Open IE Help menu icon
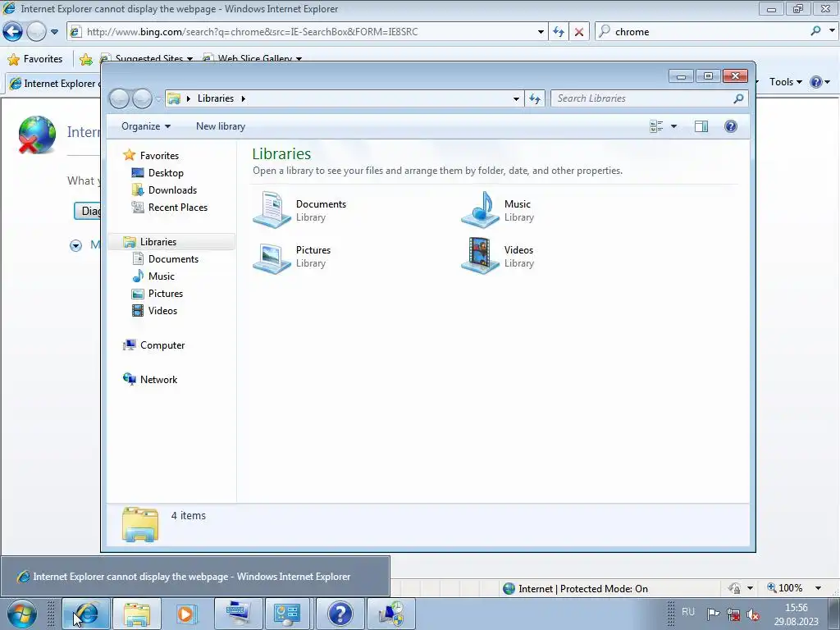 click(x=819, y=82)
